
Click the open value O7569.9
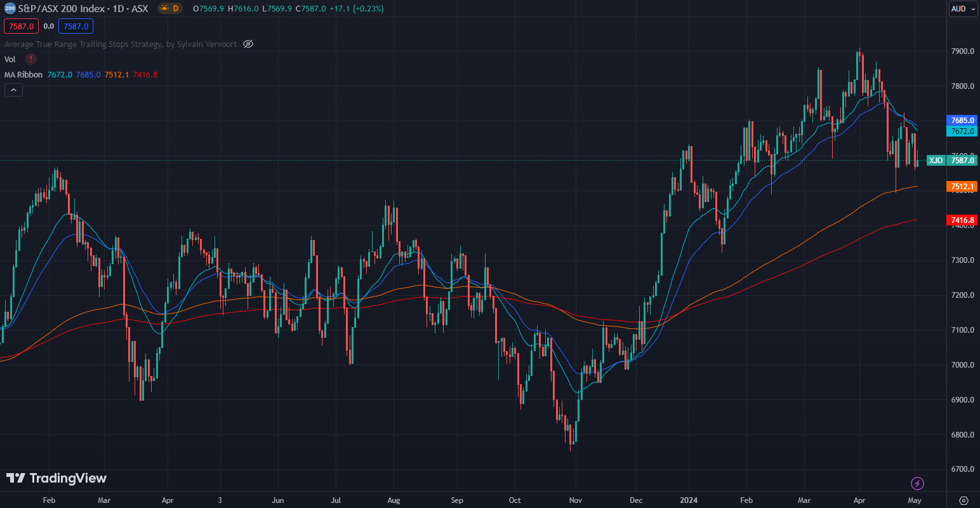point(208,9)
